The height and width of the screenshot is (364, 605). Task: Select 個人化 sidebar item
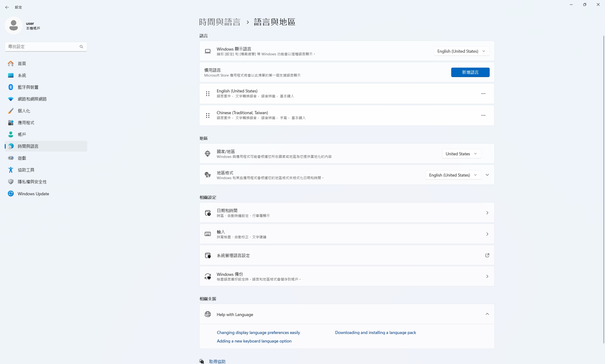pos(24,111)
